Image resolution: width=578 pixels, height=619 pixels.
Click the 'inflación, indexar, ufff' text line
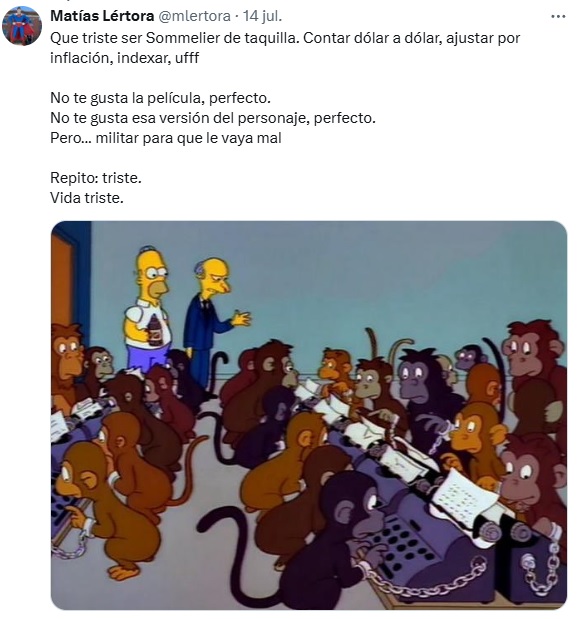click(125, 58)
